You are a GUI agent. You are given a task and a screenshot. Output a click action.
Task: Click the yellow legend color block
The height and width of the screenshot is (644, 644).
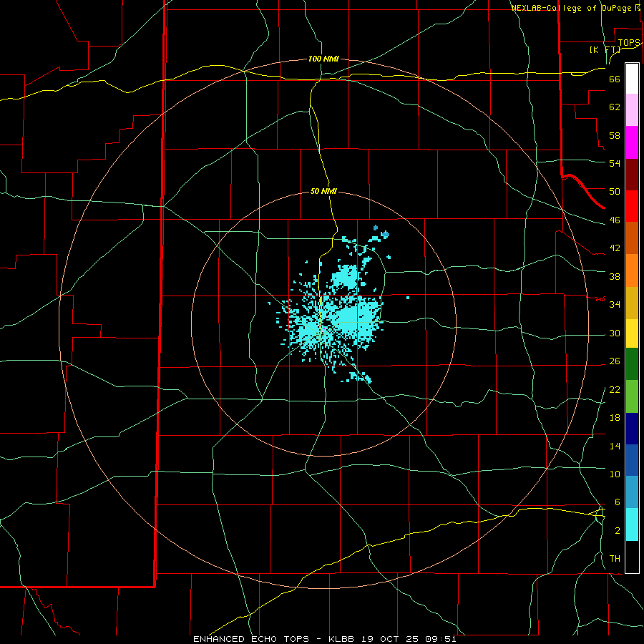pyautogui.click(x=632, y=333)
